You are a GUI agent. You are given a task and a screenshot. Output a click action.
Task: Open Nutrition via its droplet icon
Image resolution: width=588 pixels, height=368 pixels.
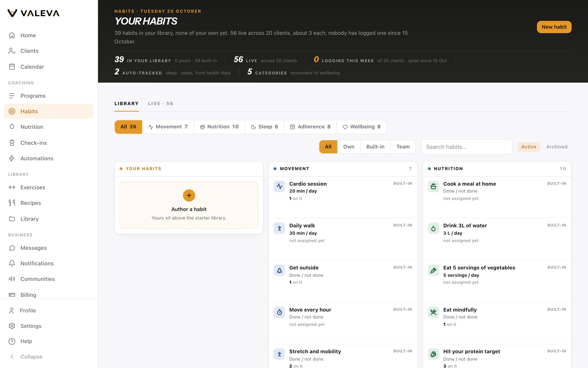click(12, 127)
